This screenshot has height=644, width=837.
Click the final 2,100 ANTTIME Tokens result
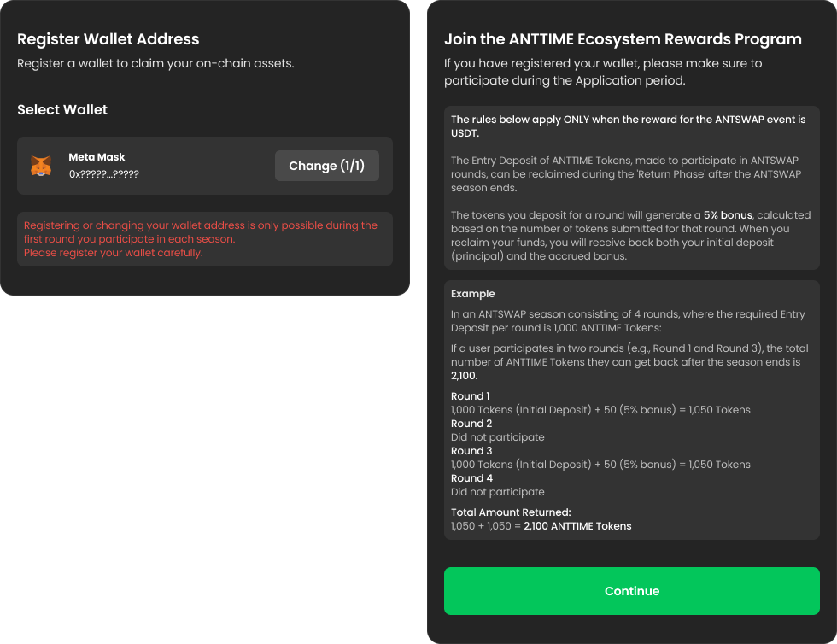577,526
